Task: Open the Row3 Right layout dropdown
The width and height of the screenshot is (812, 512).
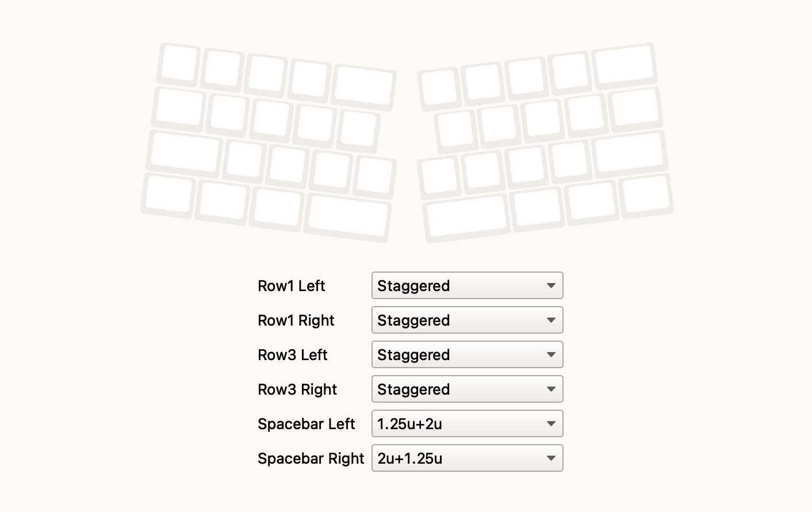Action: 467,389
